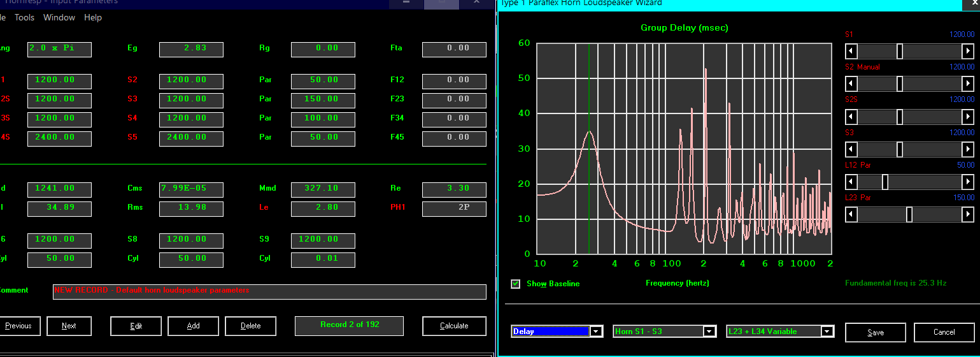Screen dimensions: 980x357
Task: Click the Mmd field showing 327.10
Action: pos(323,189)
